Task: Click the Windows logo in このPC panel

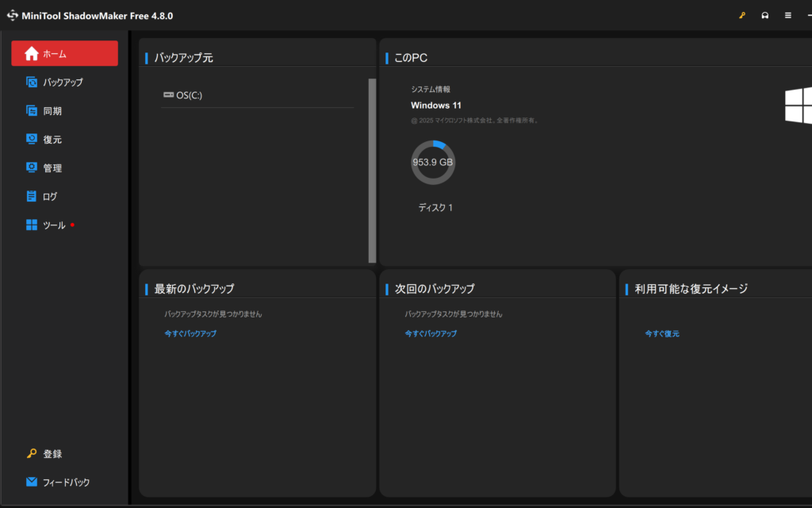Action: 799,106
